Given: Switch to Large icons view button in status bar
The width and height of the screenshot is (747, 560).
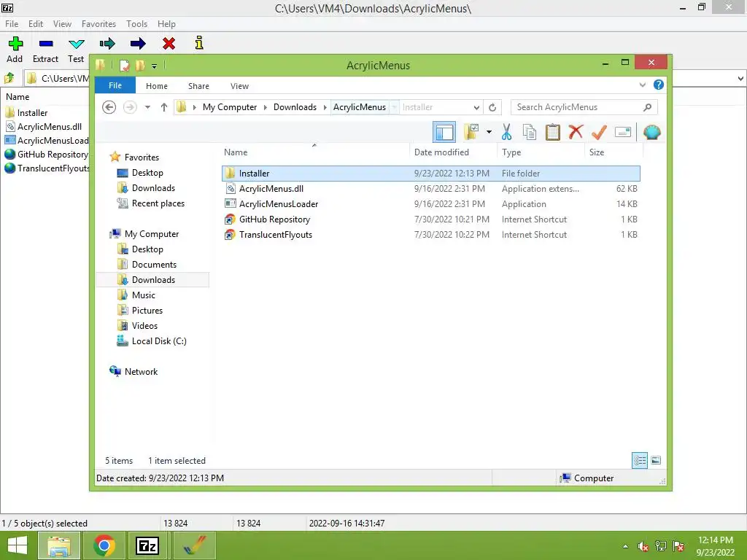Looking at the screenshot, I should pos(656,460).
